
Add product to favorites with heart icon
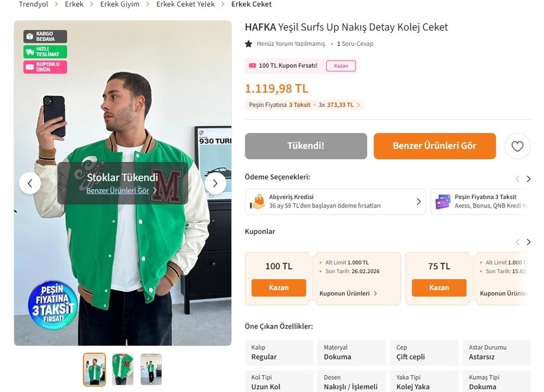coord(517,147)
